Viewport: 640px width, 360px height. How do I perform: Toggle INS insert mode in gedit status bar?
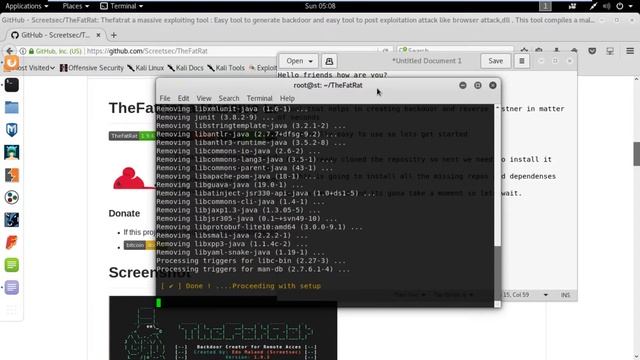pos(565,295)
